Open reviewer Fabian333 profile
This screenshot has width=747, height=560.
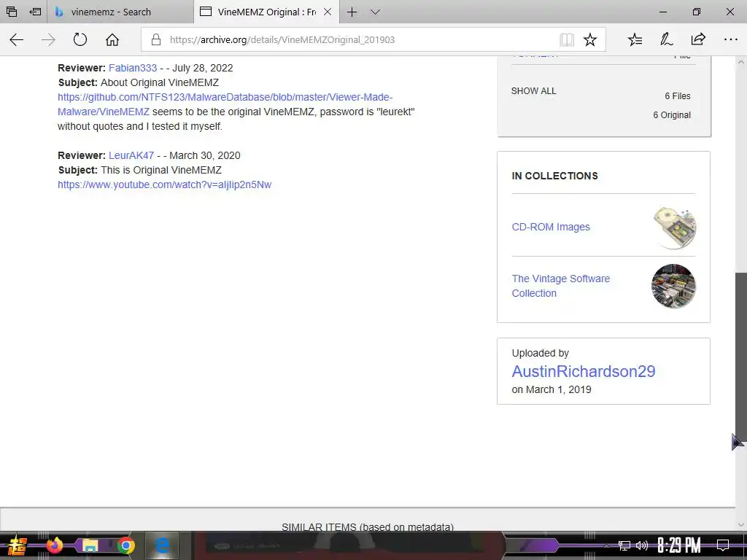pyautogui.click(x=133, y=68)
